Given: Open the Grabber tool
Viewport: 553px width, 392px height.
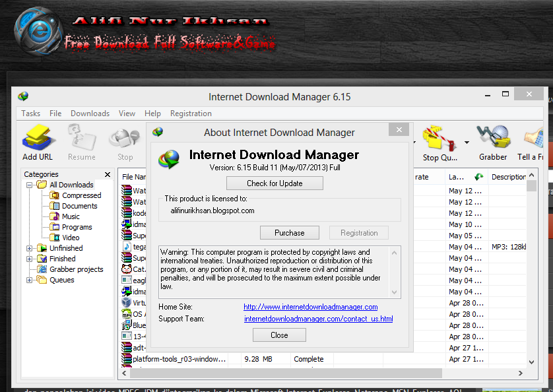Looking at the screenshot, I should click(493, 143).
